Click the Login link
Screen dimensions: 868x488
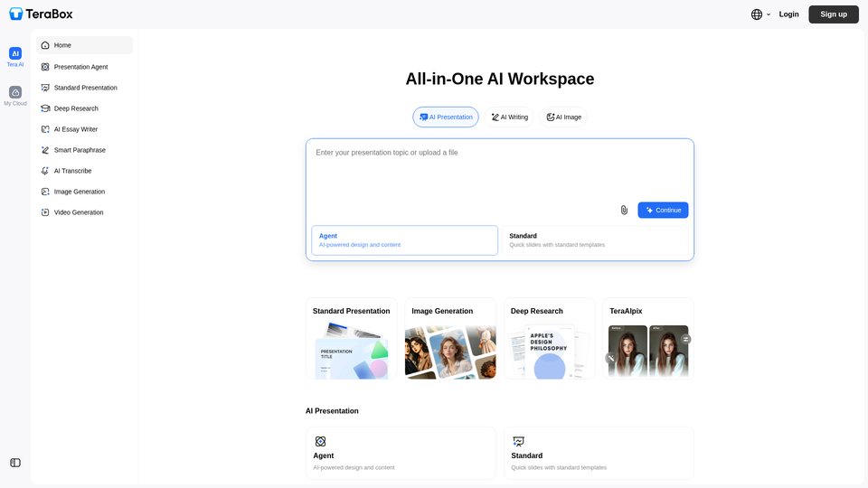coord(788,14)
